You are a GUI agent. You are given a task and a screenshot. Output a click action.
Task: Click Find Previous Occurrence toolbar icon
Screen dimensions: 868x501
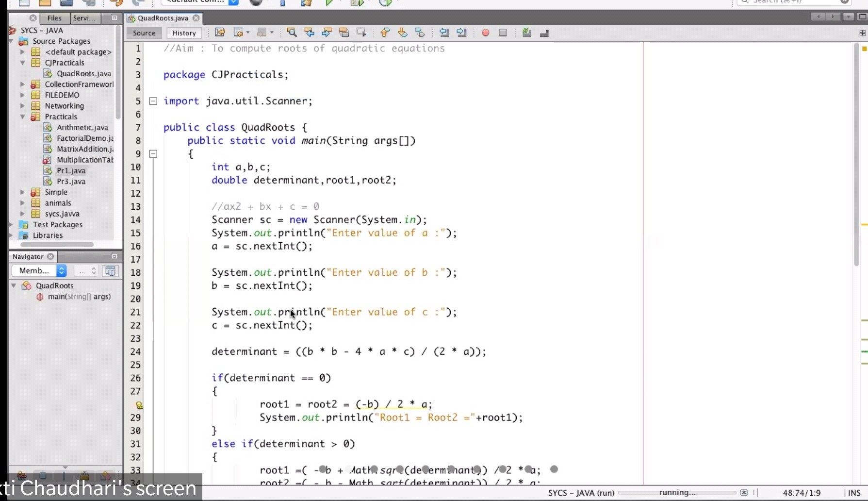309,33
